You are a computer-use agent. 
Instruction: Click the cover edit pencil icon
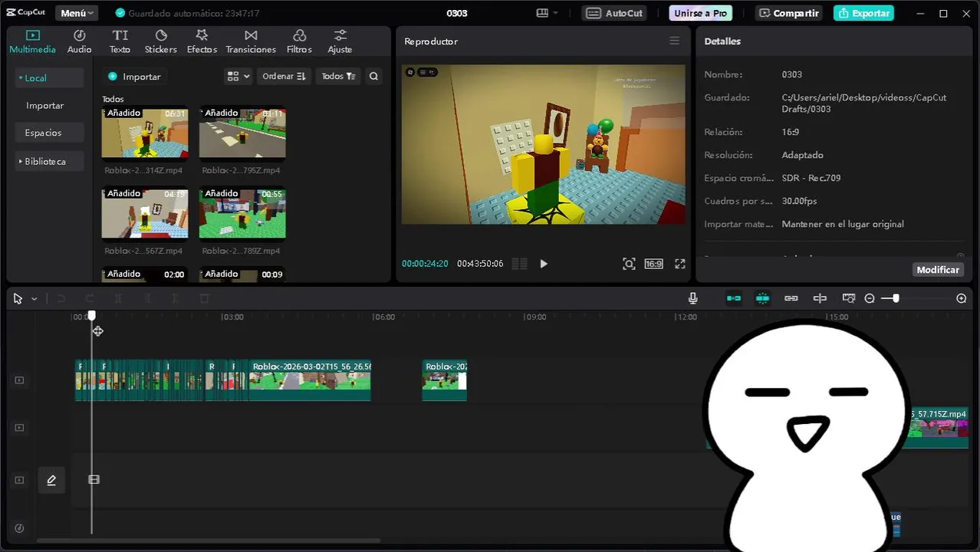tap(51, 480)
